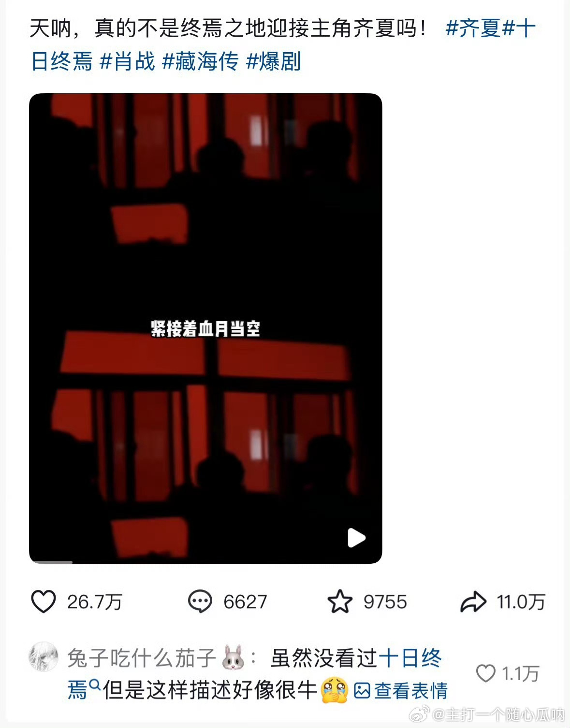Play the video with play button

pyautogui.click(x=356, y=538)
